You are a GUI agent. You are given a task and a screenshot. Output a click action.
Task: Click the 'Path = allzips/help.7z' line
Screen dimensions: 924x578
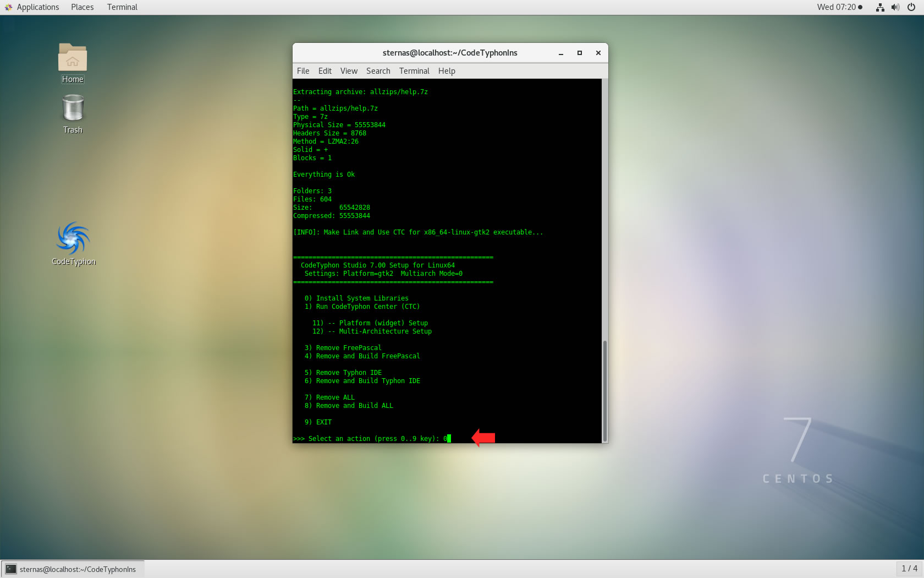[x=335, y=108]
